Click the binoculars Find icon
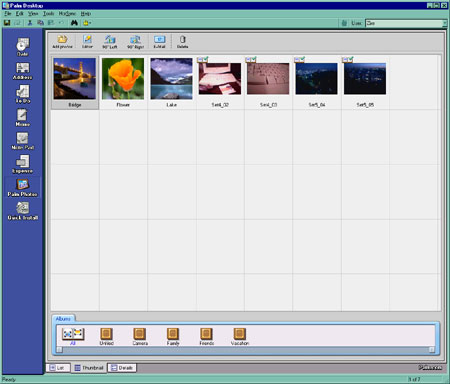The height and width of the screenshot is (384, 450). [74, 23]
